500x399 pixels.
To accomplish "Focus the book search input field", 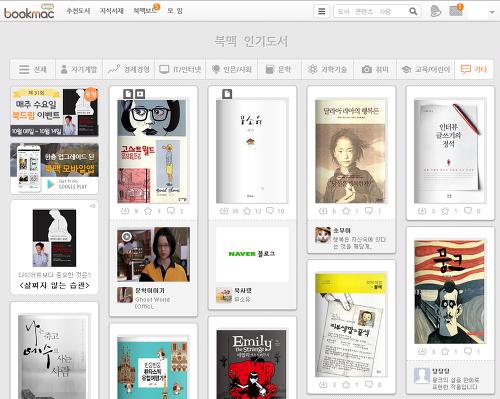I will pos(370,12).
